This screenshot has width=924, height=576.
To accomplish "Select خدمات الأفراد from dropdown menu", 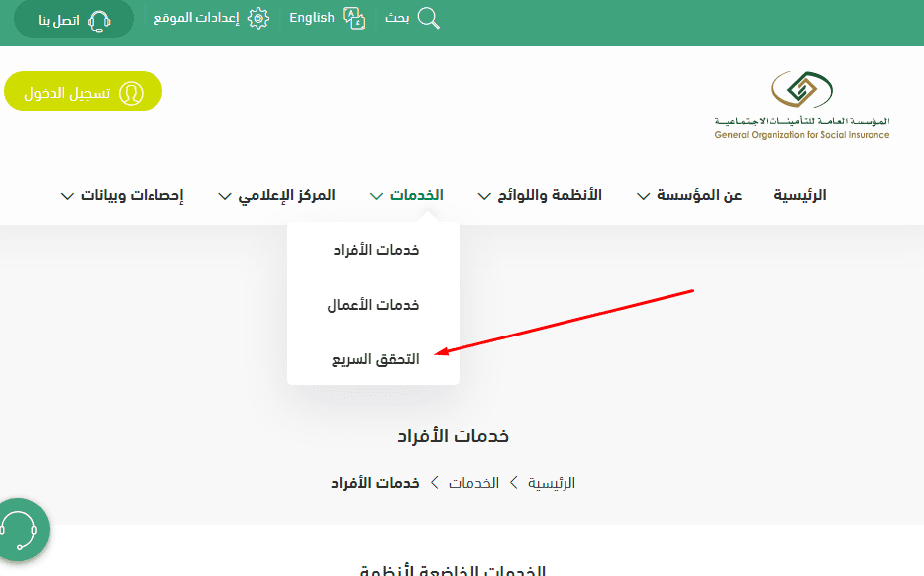I will click(x=376, y=251).
